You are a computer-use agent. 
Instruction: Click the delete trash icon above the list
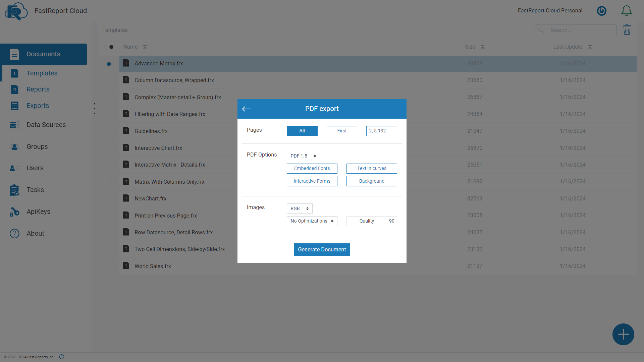[627, 30]
